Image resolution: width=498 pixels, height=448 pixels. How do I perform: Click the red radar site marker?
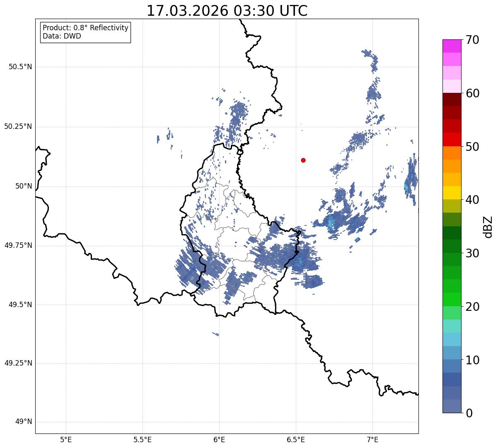[x=303, y=160]
